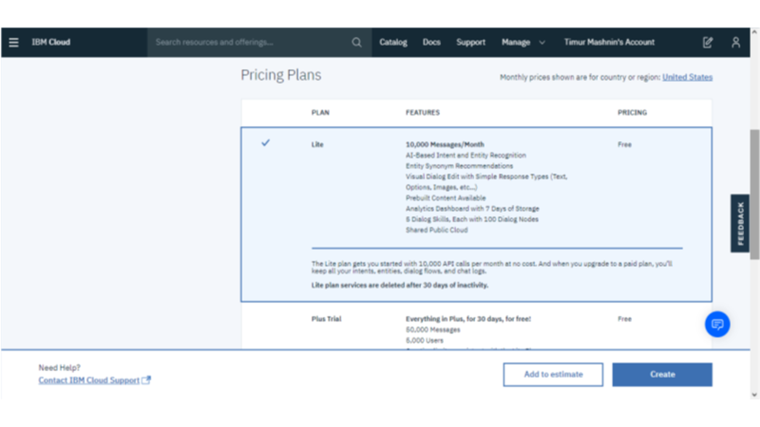Image resolution: width=760 pixels, height=427 pixels.
Task: Go to the Docs menu item
Action: point(431,43)
